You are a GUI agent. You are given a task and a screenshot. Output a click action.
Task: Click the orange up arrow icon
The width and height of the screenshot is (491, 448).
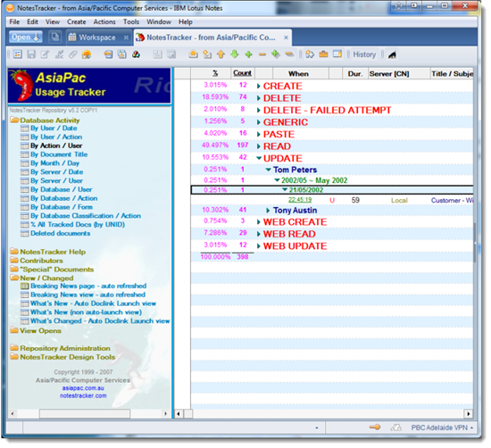(221, 54)
